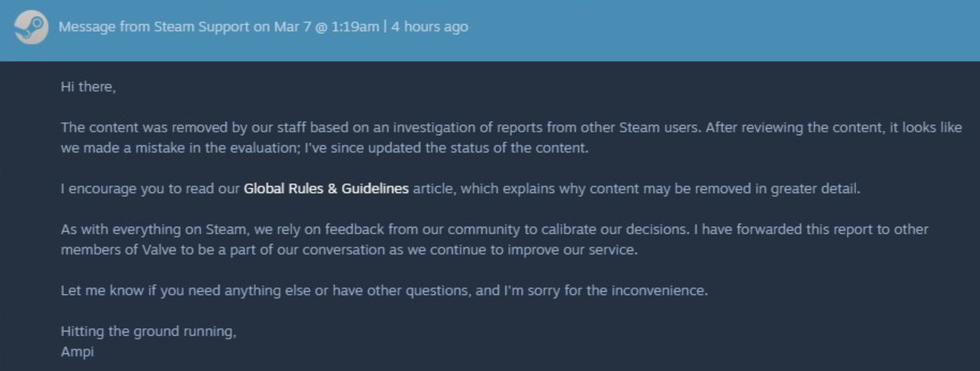The image size is (980, 371).
Task: Click the "Hitting the ground running," sign-off
Action: click(x=148, y=331)
